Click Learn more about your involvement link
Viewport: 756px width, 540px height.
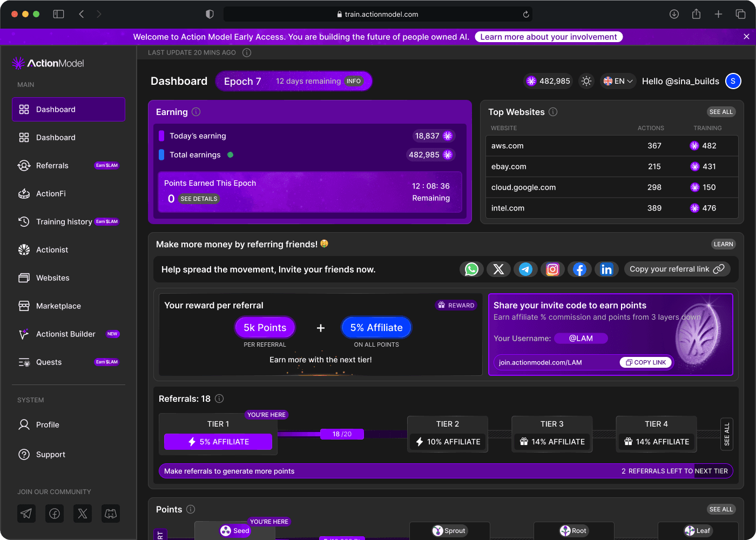[549, 37]
